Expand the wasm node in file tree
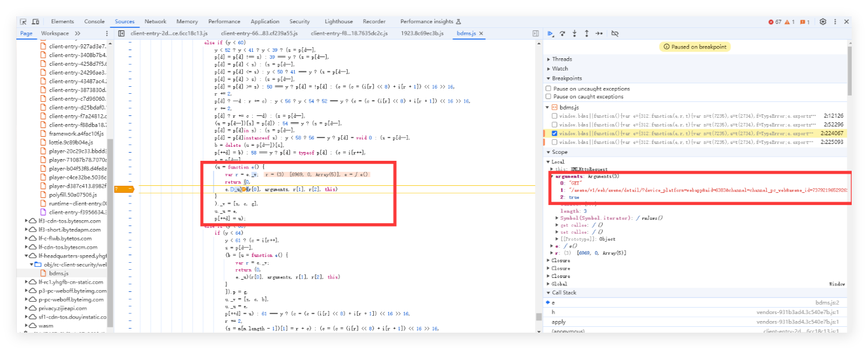Screen dimensions: 868x349 click(x=27, y=326)
